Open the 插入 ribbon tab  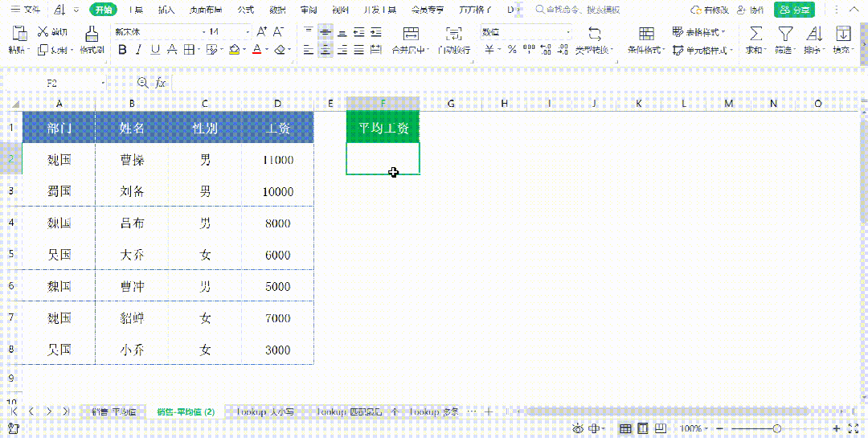(166, 10)
